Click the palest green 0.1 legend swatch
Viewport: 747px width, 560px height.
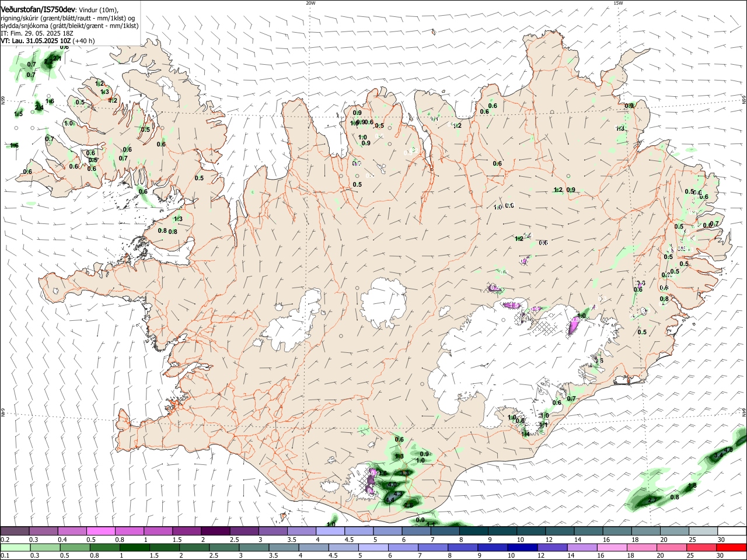15,547
